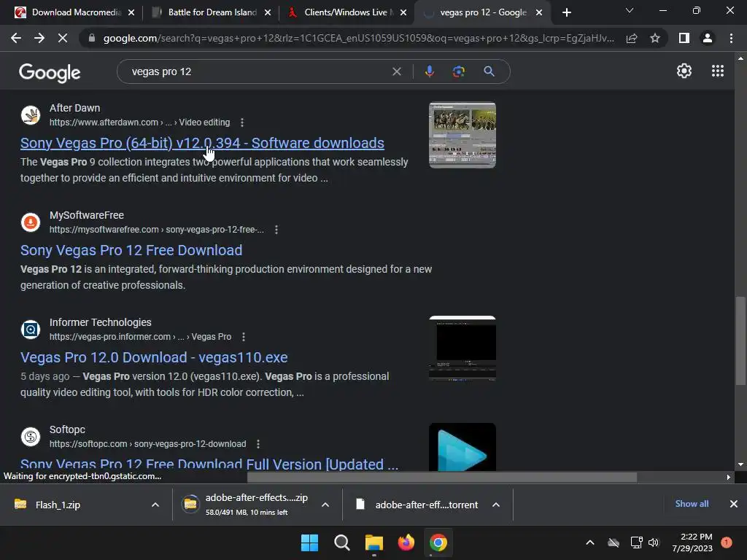Screen dimensions: 747x560
Task: Click the Informer Technologies site favicon
Action: (x=31, y=329)
